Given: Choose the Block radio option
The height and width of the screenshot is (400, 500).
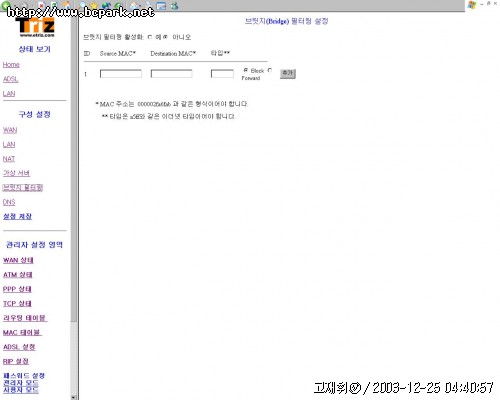Looking at the screenshot, I should 246,70.
